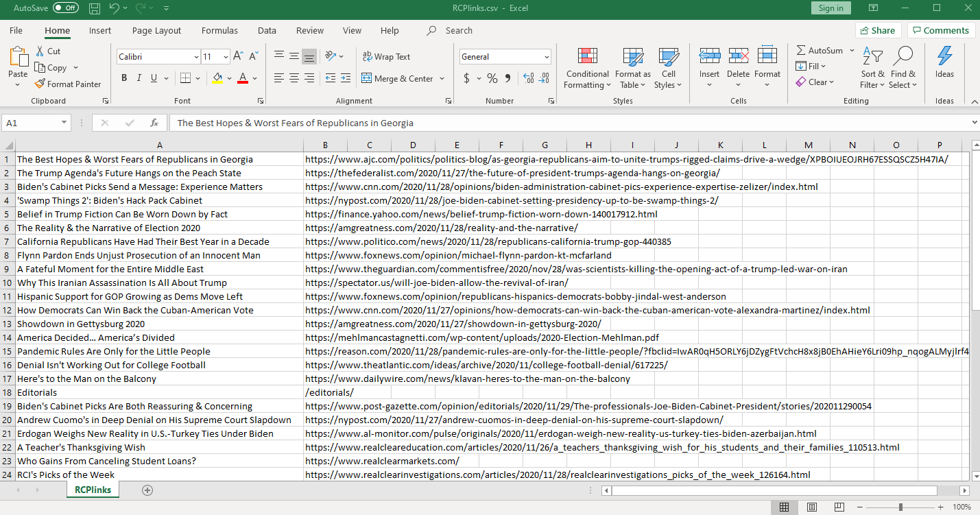Switch to the Formulas tab
This screenshot has width=980, height=515.
click(219, 30)
